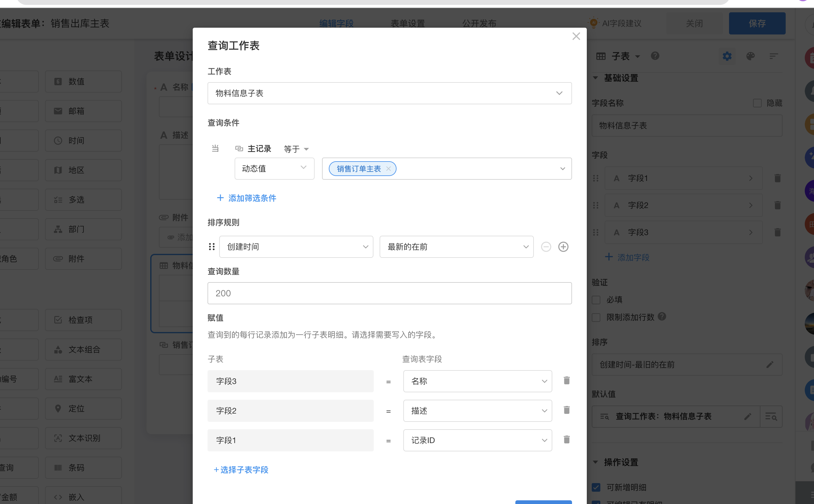
Task: Add another sort rule with plus icon
Action: (x=563, y=247)
